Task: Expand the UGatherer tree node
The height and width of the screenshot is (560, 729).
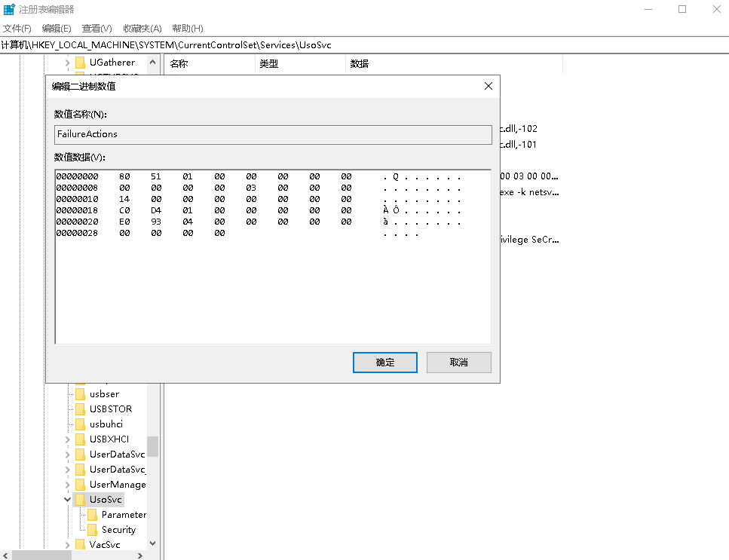Action: click(67, 63)
